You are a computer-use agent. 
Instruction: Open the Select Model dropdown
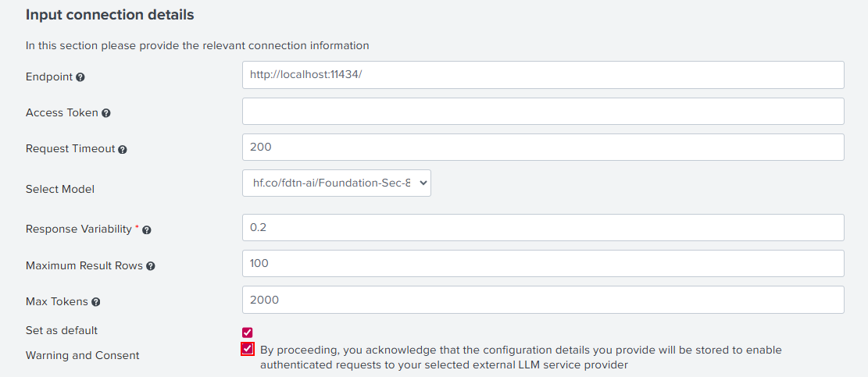tap(337, 183)
